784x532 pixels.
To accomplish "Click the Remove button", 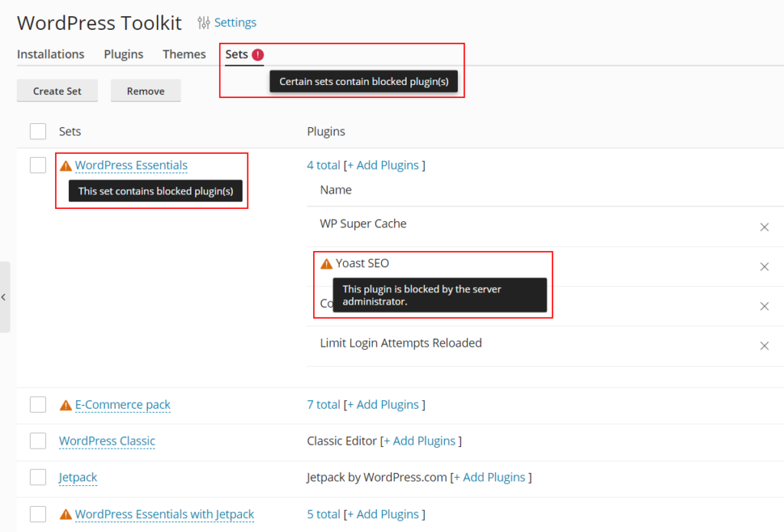I will 145,91.
